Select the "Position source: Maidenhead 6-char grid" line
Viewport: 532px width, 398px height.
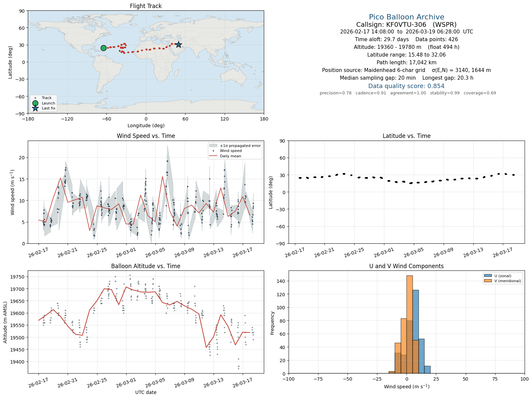coord(406,70)
